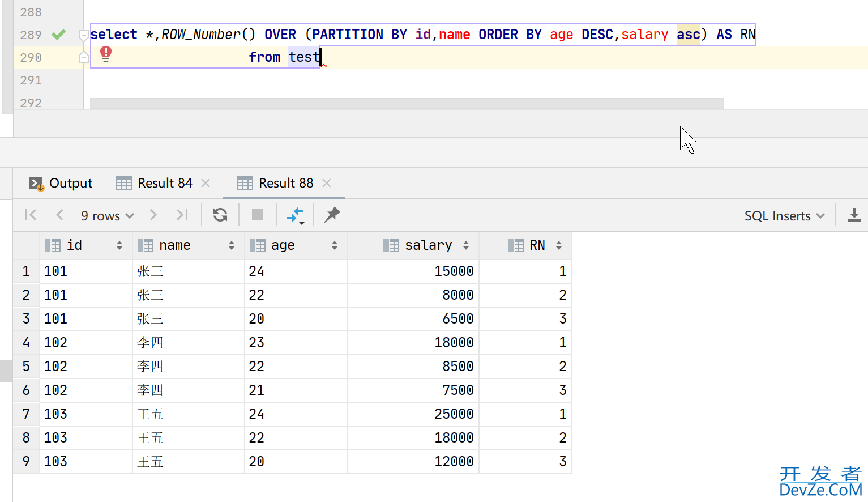Place cursor after 'test' in the editor
This screenshot has width=868, height=502.
pyautogui.click(x=320, y=57)
